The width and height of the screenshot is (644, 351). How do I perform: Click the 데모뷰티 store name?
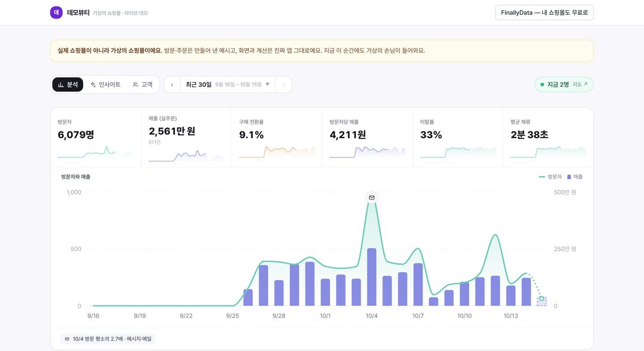[x=78, y=13]
